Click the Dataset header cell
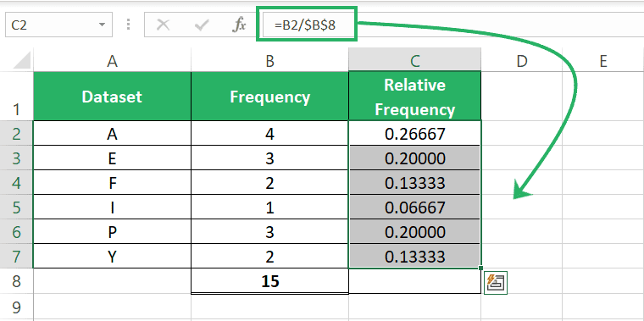Viewport: 644px width, 321px height. pos(112,97)
